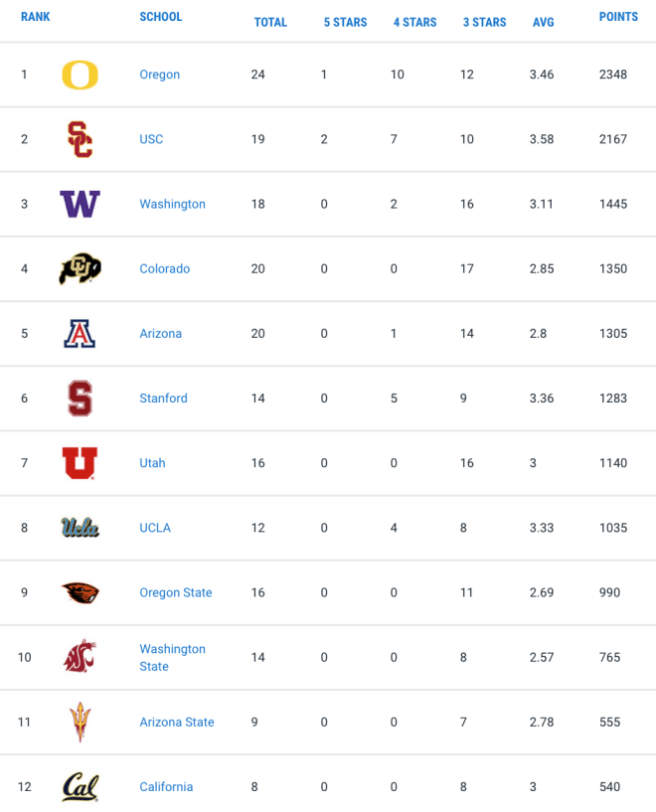The width and height of the screenshot is (656, 812).
Task: Sort table by POINTS column header
Action: pos(618,17)
